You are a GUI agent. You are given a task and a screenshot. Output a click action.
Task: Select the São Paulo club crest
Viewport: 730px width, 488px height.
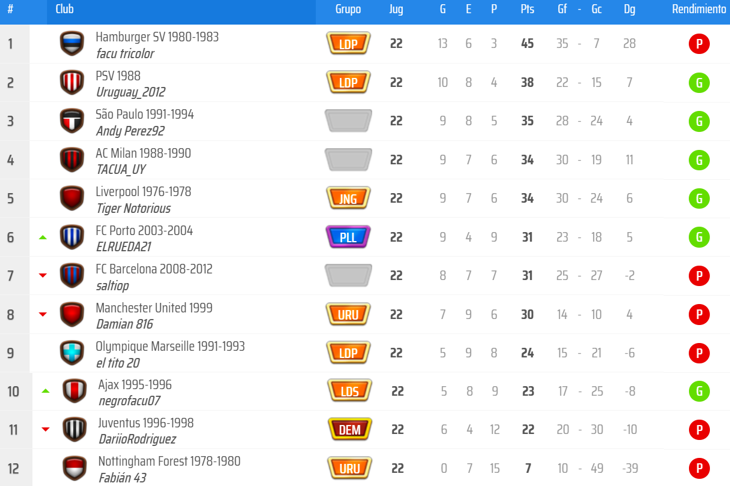[72, 121]
